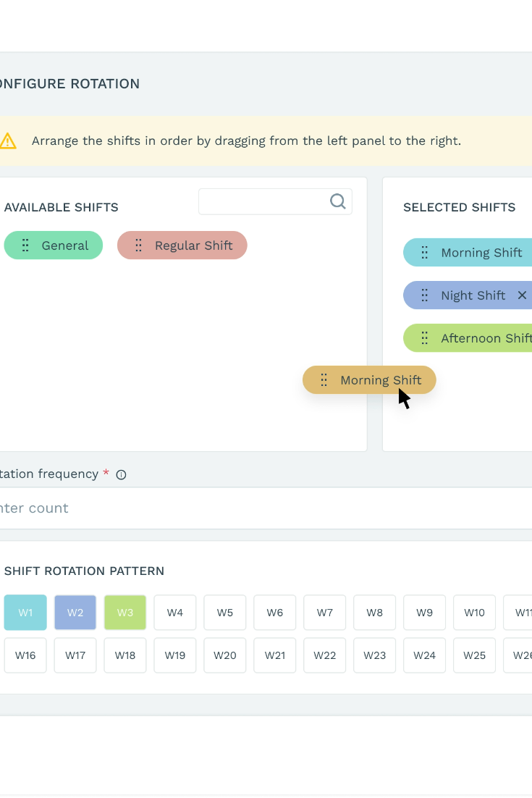Click the selected Morning Shift drag handle

[425, 253]
